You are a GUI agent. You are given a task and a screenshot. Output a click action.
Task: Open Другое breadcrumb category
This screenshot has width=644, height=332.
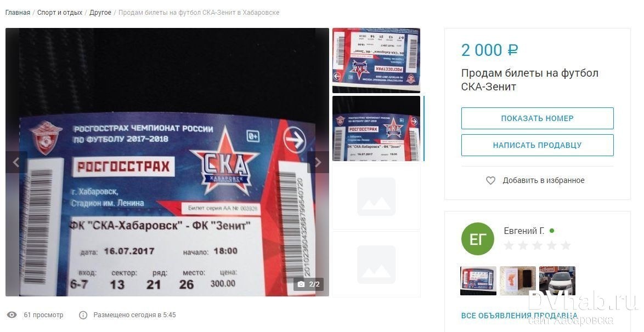100,12
